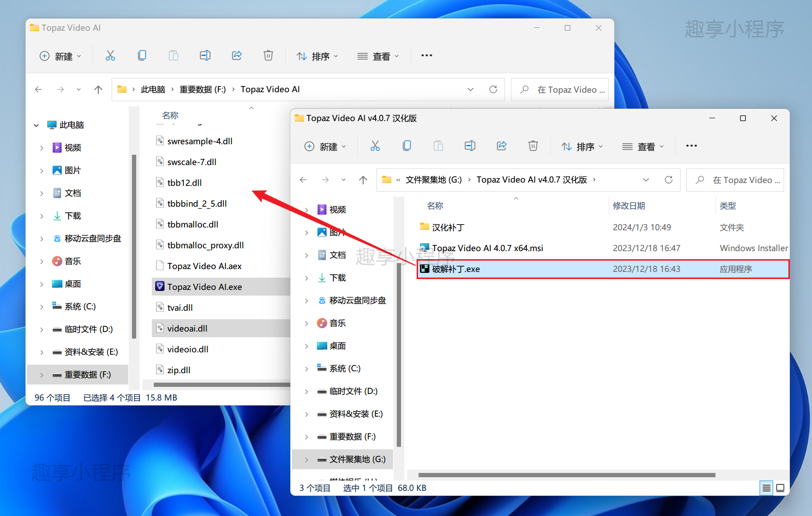Click 此电脑 breadcrumb in Topaz Video AI address bar
Screen dimensions: 812x516
pyautogui.click(x=153, y=89)
